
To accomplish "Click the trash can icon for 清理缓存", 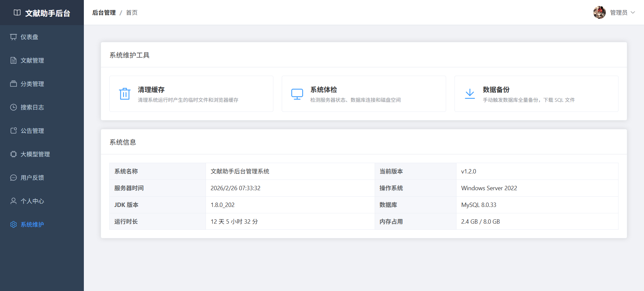I will point(125,94).
